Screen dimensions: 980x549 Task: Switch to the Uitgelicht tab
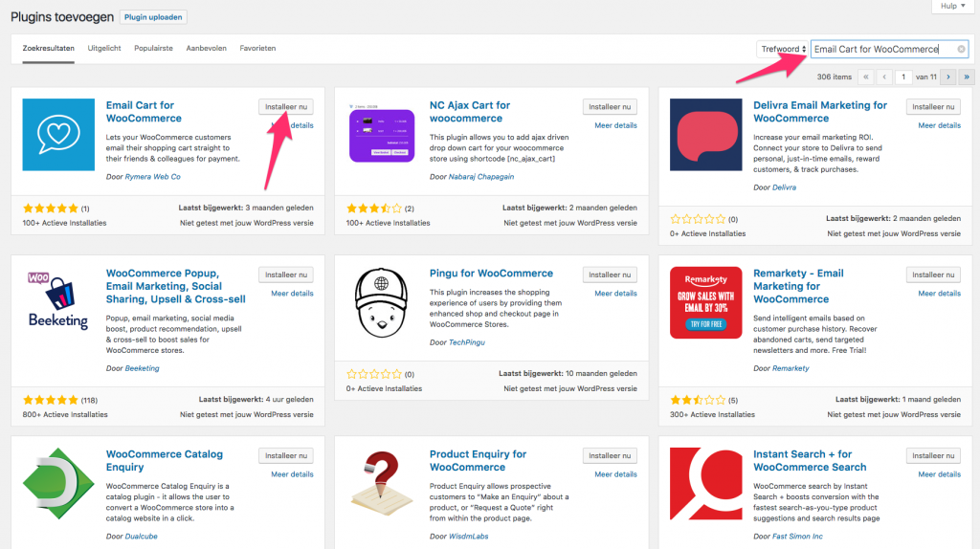(104, 48)
